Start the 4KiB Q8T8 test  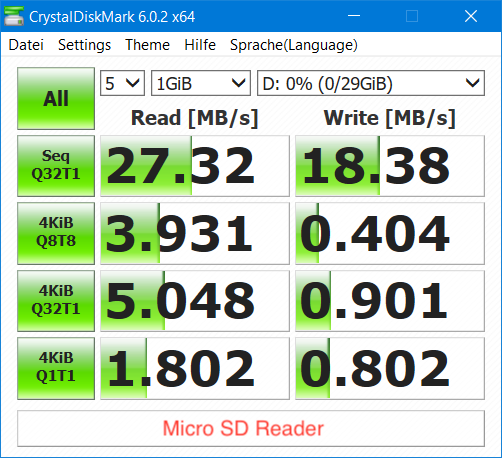[56, 233]
